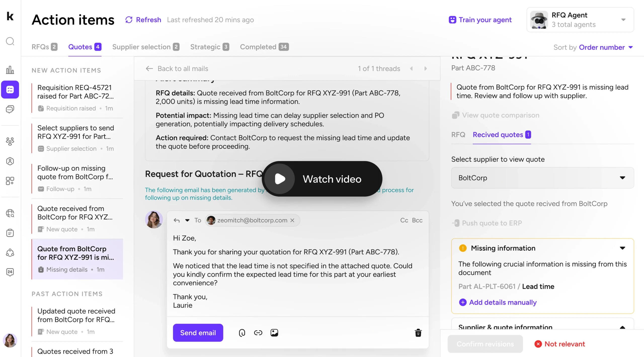The image size is (644, 357).
Task: Click the reply arrow icon in email header
Action: pos(177,220)
